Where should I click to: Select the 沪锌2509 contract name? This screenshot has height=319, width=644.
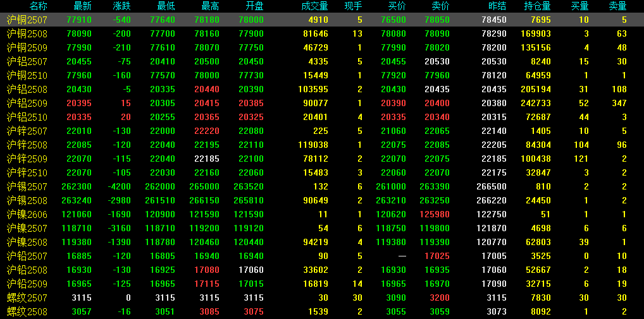tap(27, 159)
